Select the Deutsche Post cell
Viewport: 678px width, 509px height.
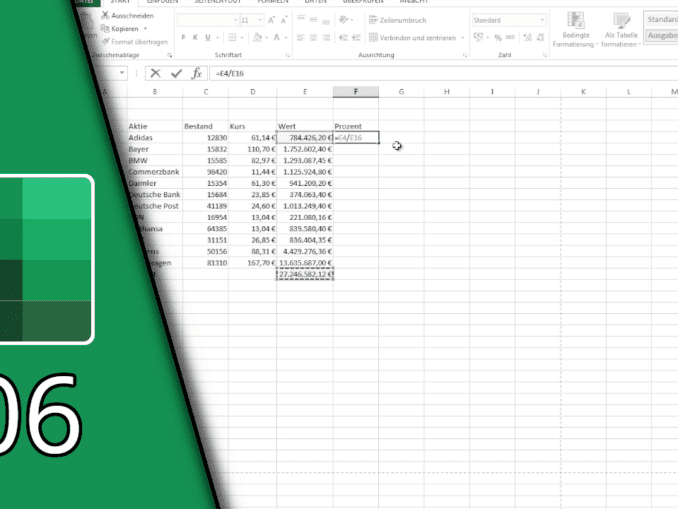155,206
